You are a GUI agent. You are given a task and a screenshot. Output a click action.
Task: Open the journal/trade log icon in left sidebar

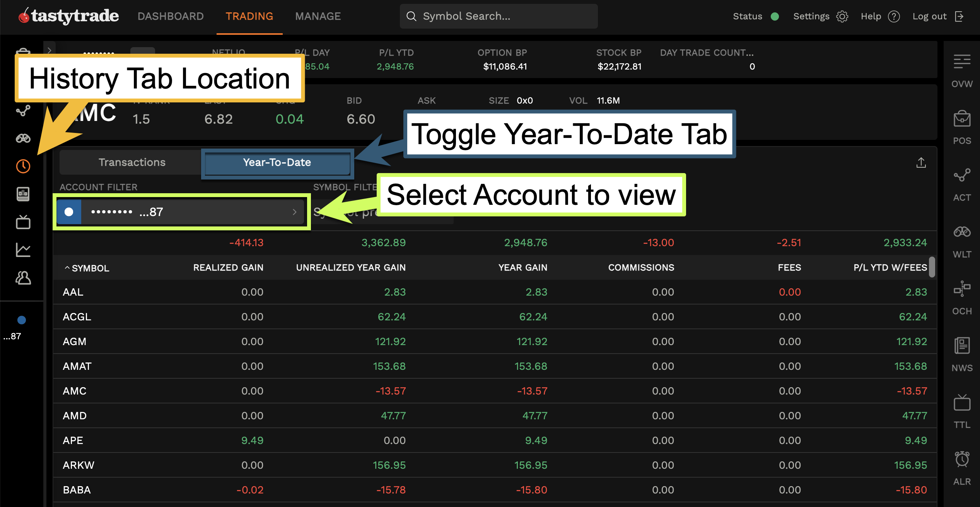pos(22,194)
